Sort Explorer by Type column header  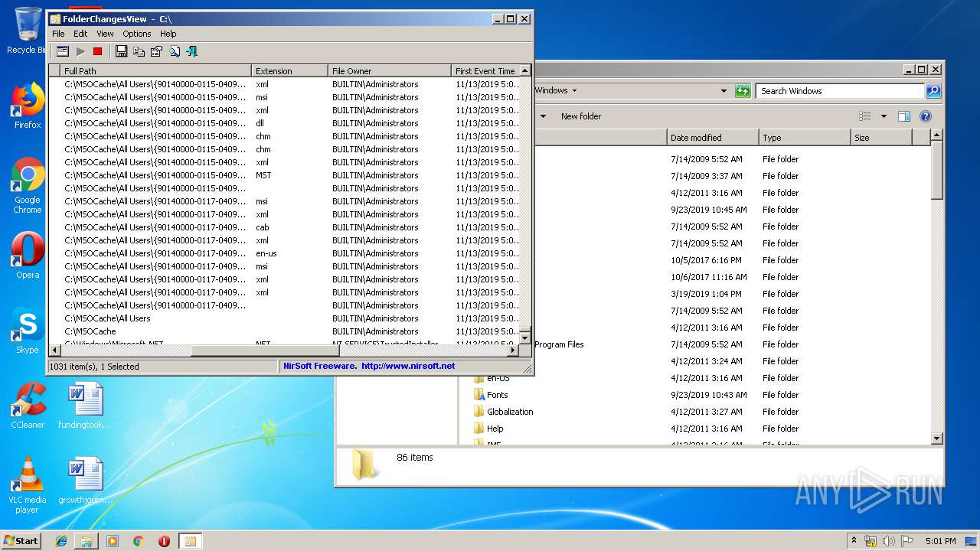[x=805, y=138]
